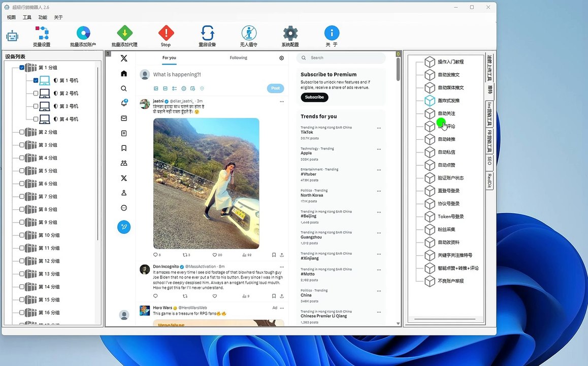The image size is (588, 366).
Task: Check the 第 2 号机 checkbox
Action: 36,93
